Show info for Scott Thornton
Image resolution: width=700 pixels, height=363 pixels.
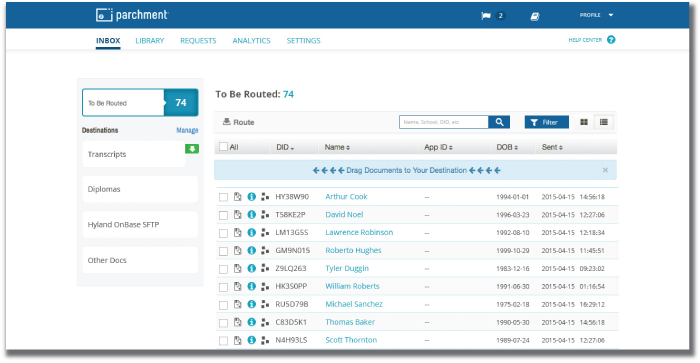252,340
